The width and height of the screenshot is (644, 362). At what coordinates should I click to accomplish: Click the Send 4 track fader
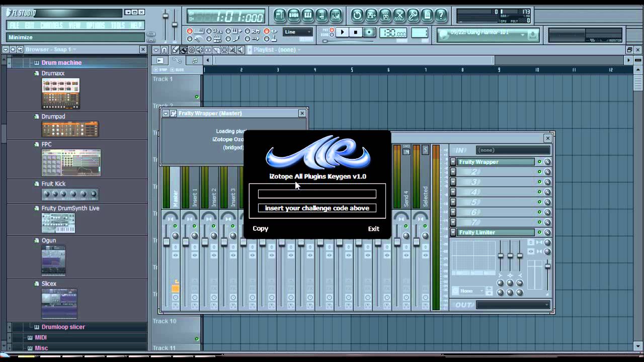(x=397, y=242)
